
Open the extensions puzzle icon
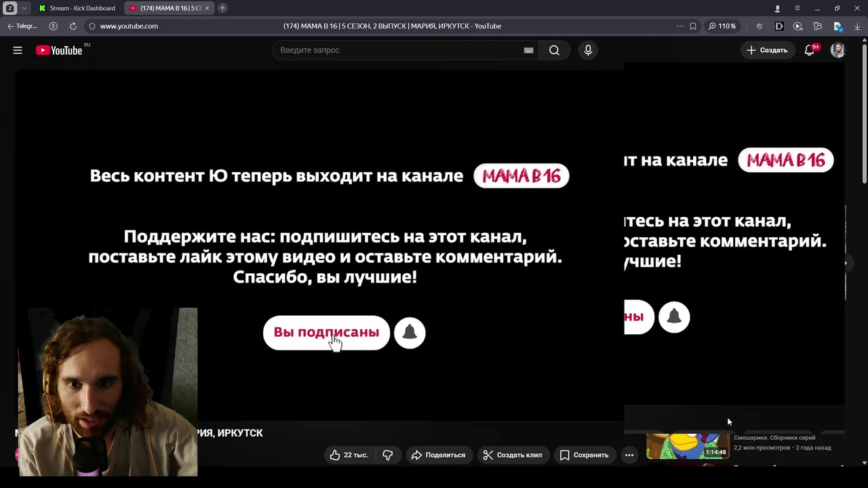(x=818, y=26)
